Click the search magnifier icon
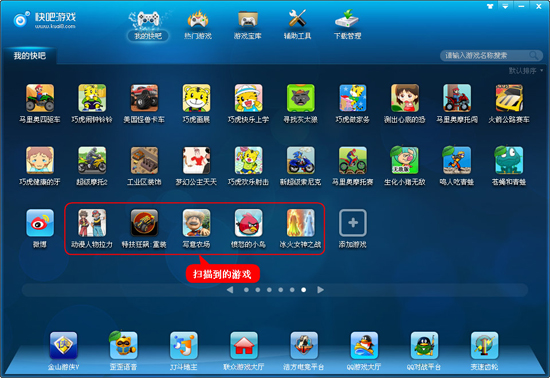550x378 pixels. pyautogui.click(x=534, y=55)
